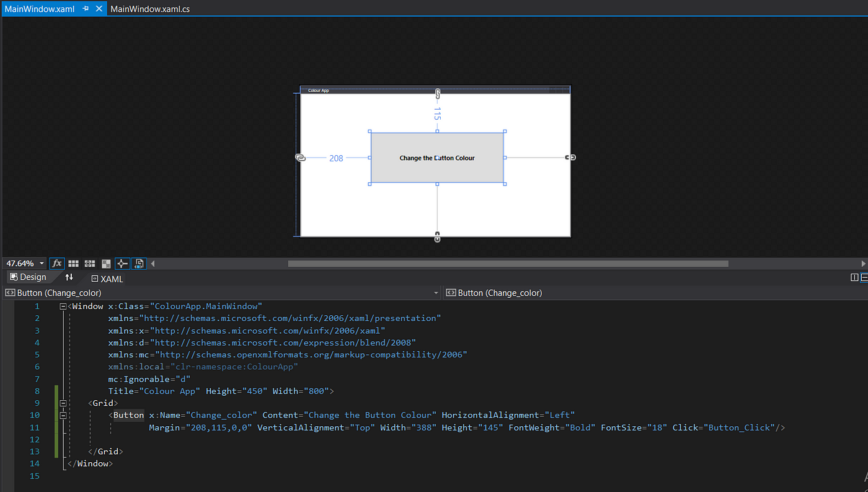Click the designer horizontal scrollbar thumb
Viewport: 868px width, 492px height.
pos(508,264)
